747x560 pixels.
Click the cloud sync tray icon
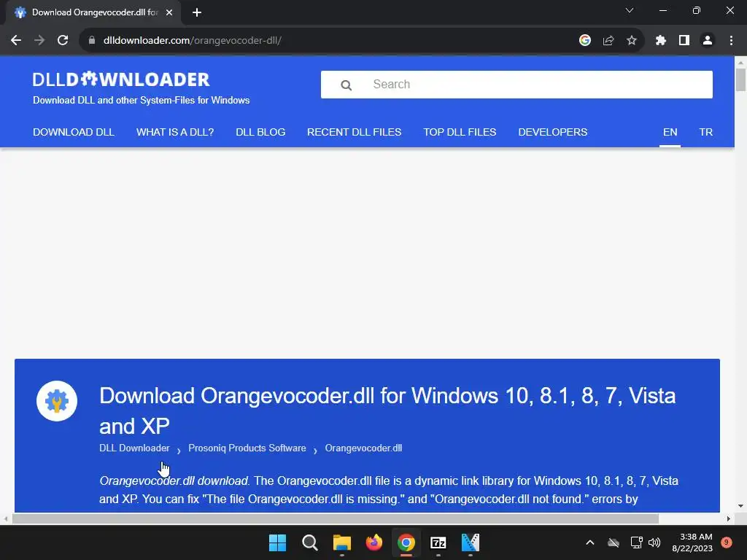click(614, 542)
